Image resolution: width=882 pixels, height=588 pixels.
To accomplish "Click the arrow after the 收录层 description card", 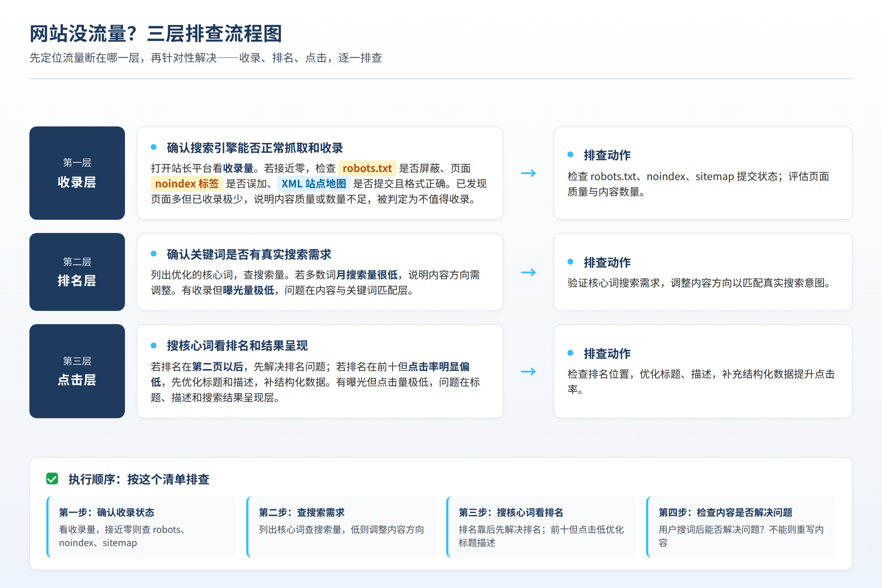I will coord(528,173).
